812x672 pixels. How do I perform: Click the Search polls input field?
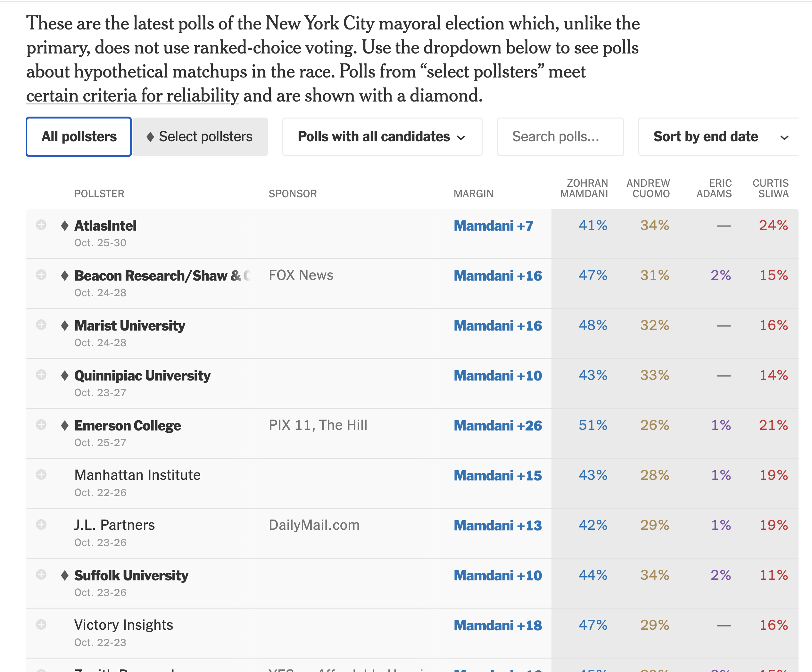(x=560, y=137)
